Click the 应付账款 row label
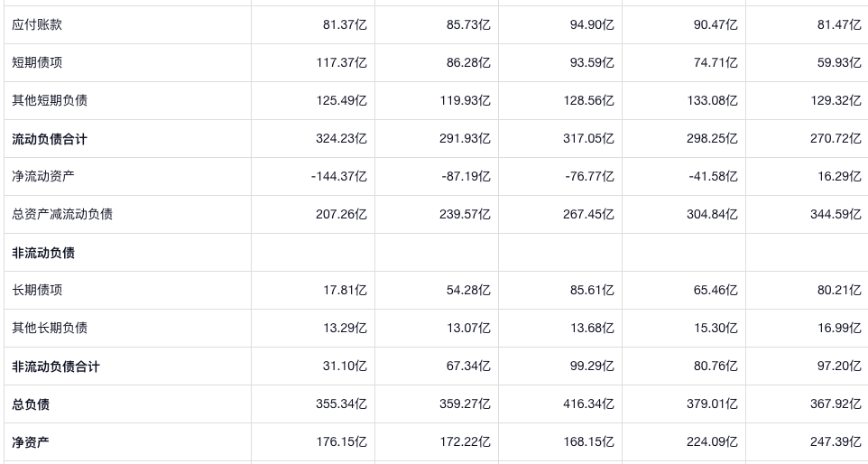This screenshot has width=868, height=464. coord(37,25)
